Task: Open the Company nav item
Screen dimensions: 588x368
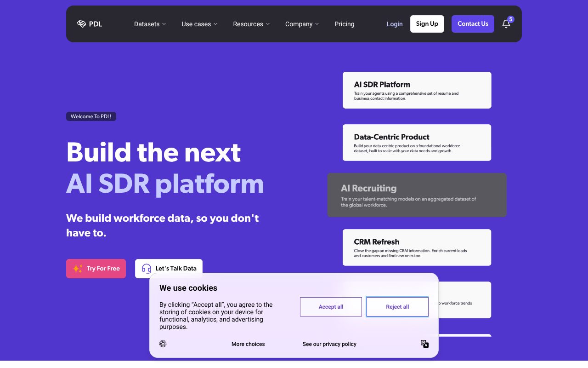Action: [302, 24]
